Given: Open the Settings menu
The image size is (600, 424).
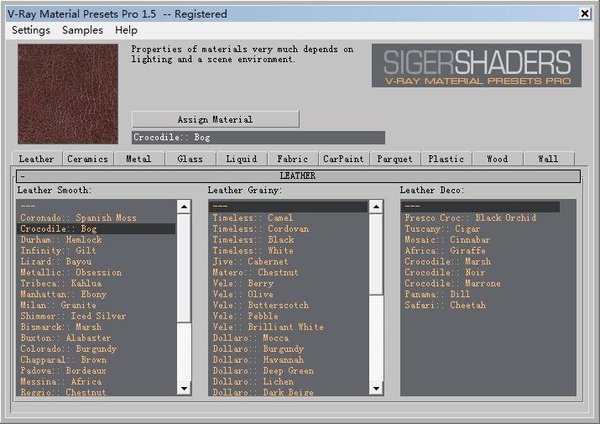Looking at the screenshot, I should point(31,30).
